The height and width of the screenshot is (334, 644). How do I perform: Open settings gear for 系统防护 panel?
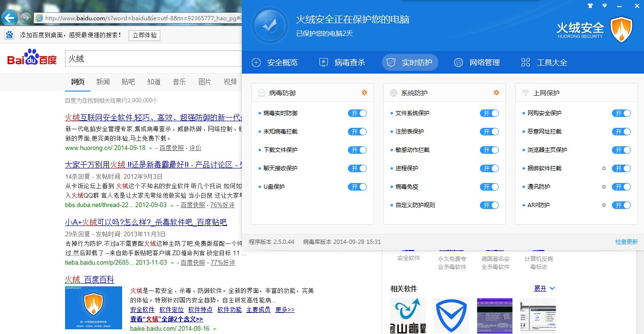[496, 92]
